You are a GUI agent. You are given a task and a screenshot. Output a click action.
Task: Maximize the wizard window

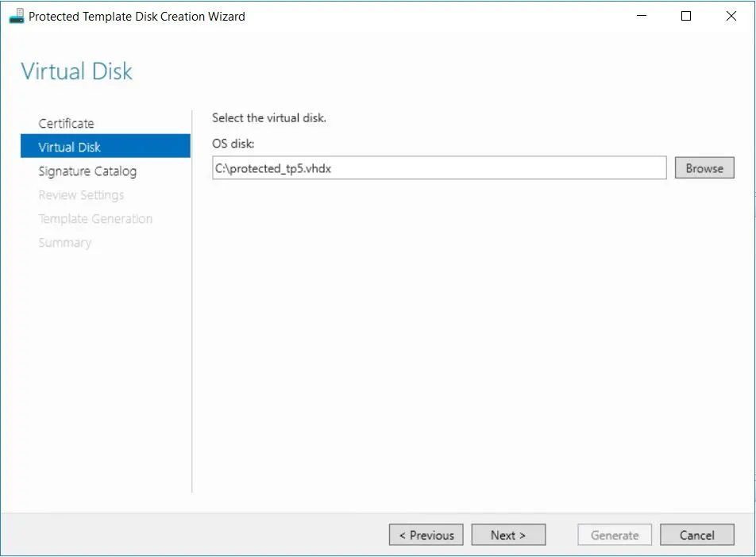point(686,16)
